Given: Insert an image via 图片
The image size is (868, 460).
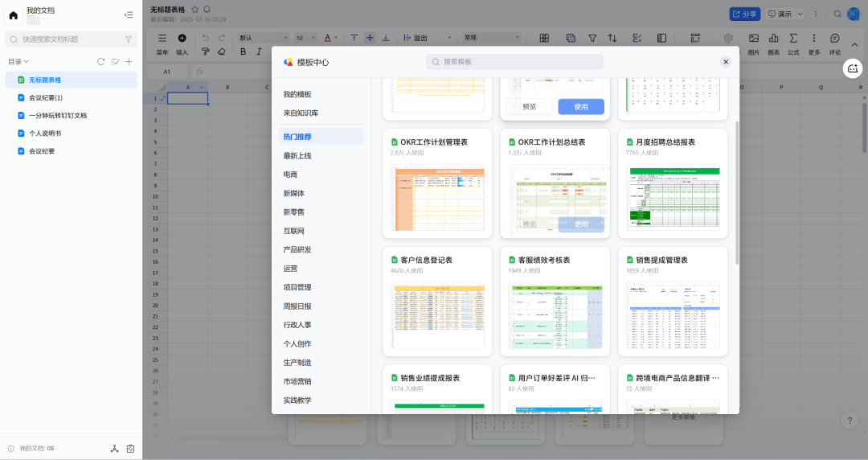Looking at the screenshot, I should coord(753,43).
